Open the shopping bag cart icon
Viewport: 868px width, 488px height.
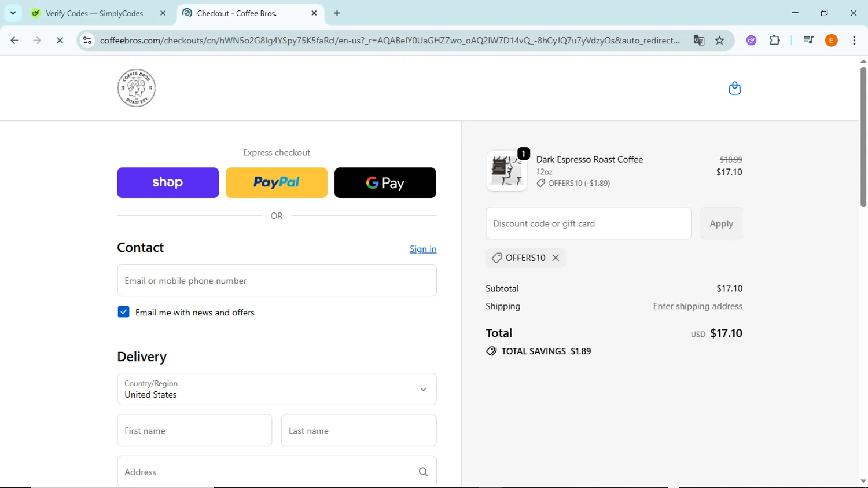734,88
